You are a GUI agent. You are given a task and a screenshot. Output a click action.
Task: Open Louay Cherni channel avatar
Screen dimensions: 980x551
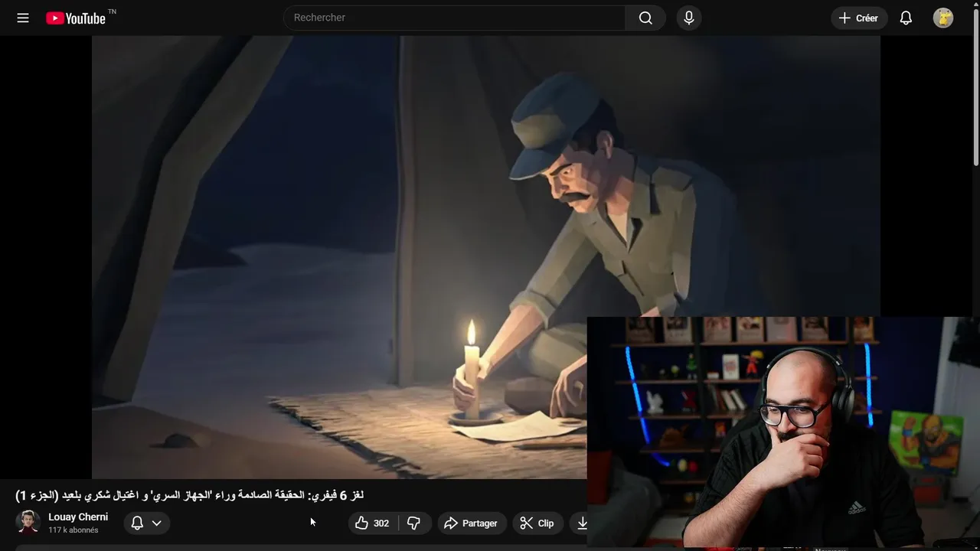pyautogui.click(x=28, y=523)
